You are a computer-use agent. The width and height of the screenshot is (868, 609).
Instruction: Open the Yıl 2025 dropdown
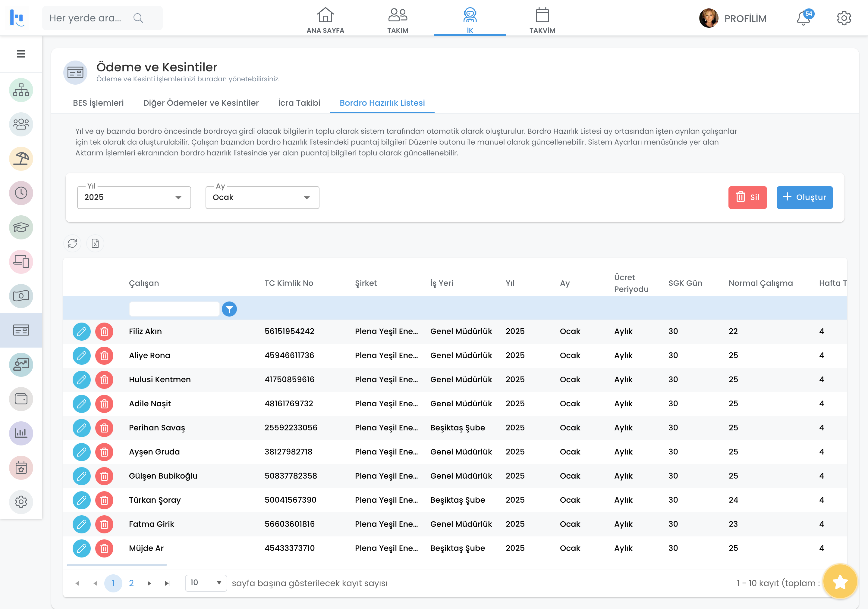pos(134,198)
